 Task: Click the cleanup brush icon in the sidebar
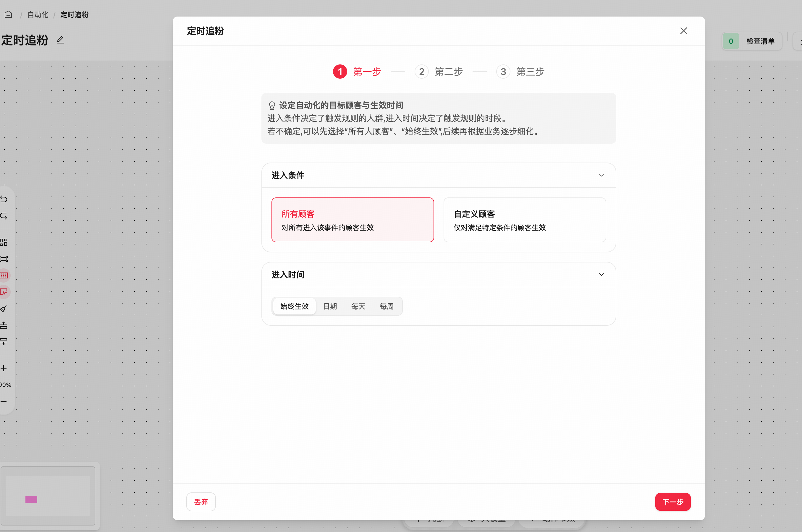(x=4, y=309)
